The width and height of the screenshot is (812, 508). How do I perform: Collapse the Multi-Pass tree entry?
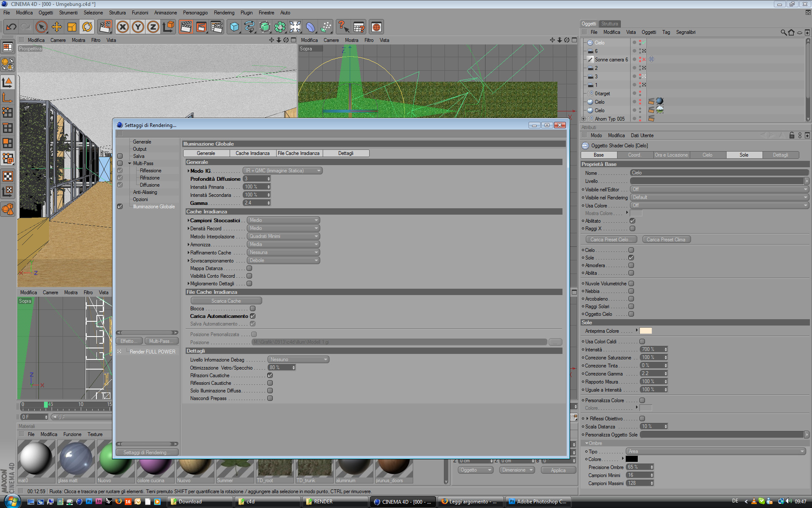pos(130,163)
